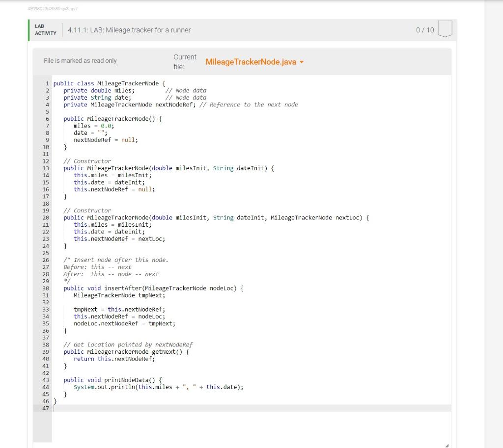Click the bookmark ribbon icon beside the score

pyautogui.click(x=445, y=29)
